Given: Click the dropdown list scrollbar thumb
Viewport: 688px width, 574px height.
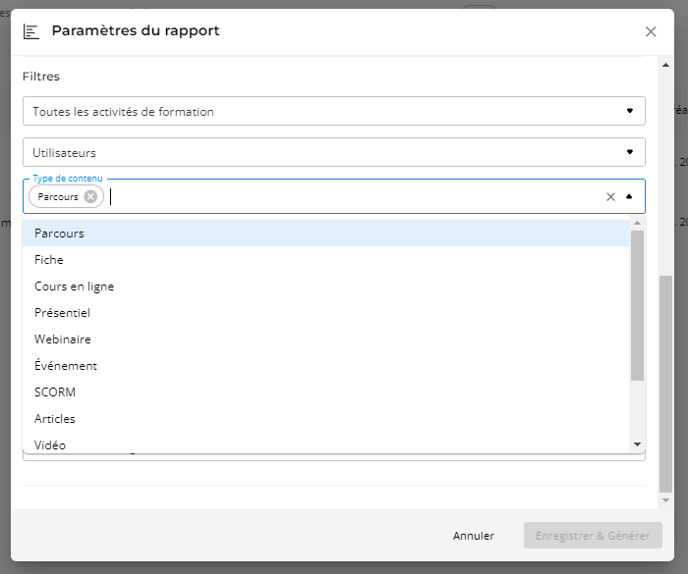Looking at the screenshot, I should tap(637, 305).
